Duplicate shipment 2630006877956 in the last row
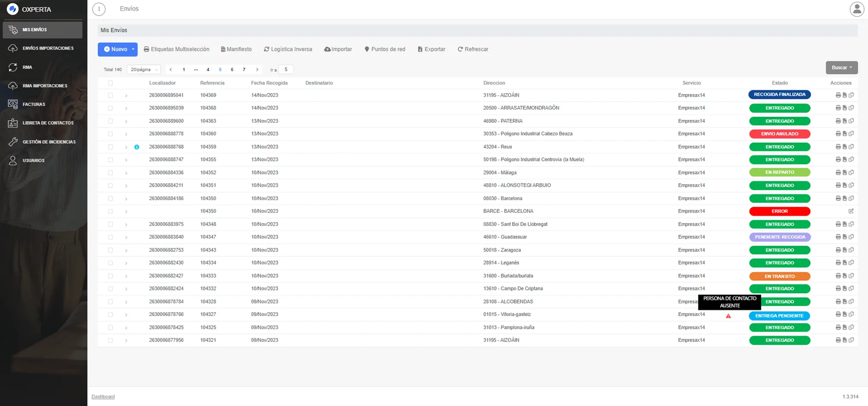This screenshot has width=868, height=406. [851, 340]
